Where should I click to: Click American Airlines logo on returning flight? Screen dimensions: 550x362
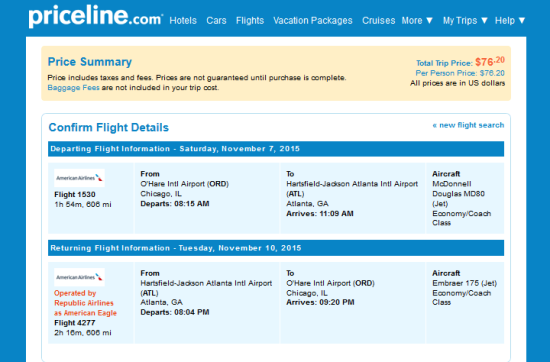coord(79,277)
